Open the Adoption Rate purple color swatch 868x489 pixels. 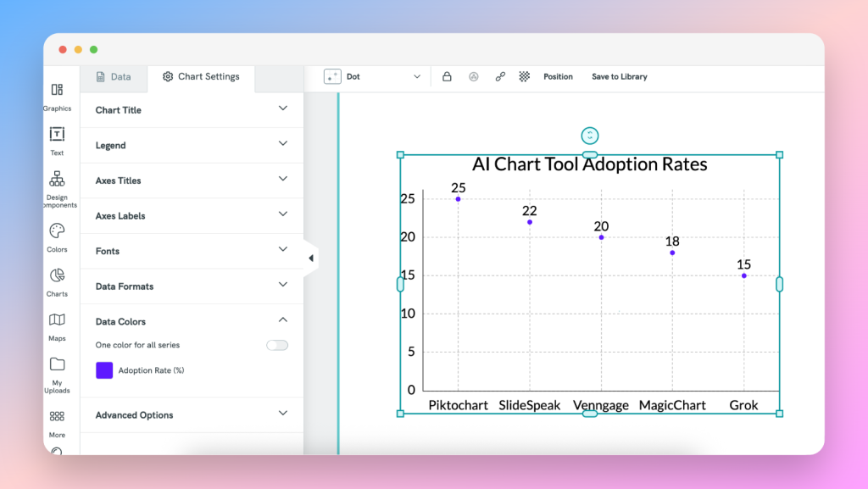click(x=104, y=370)
